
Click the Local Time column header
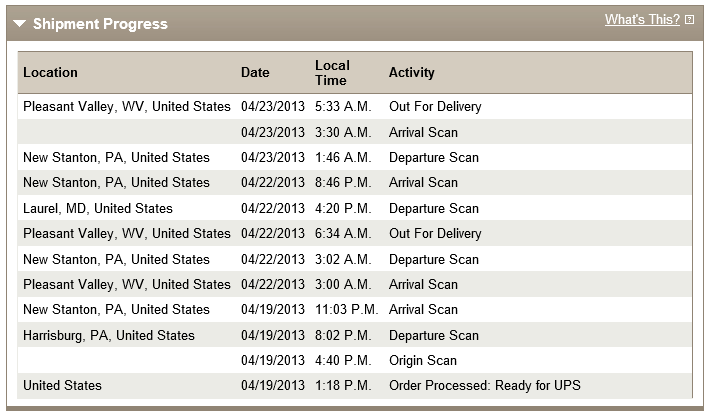332,72
